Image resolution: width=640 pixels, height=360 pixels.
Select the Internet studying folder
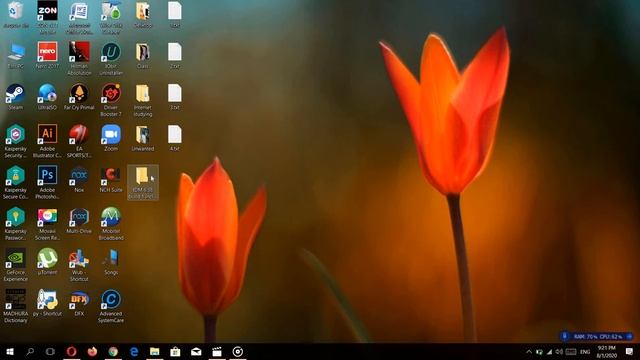pos(143,100)
